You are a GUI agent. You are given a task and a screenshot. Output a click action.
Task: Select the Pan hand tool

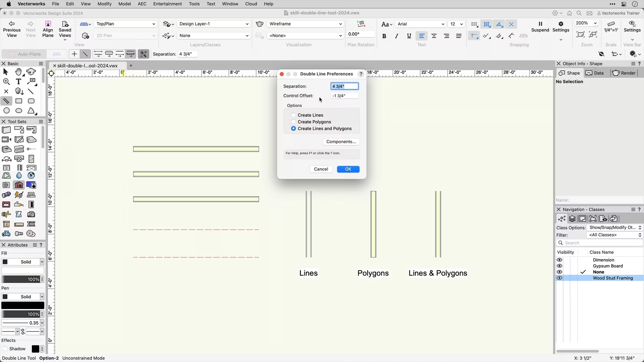pos(18,72)
